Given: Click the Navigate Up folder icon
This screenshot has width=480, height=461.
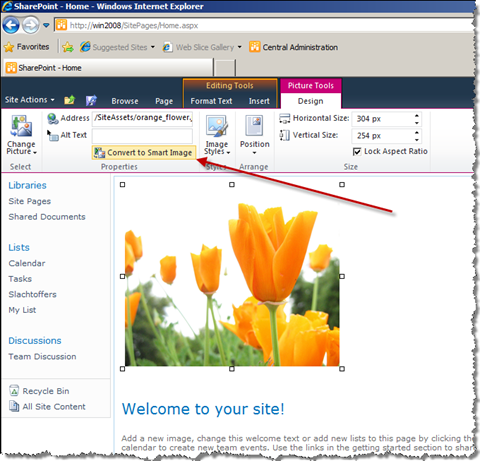Looking at the screenshot, I should pos(70,100).
